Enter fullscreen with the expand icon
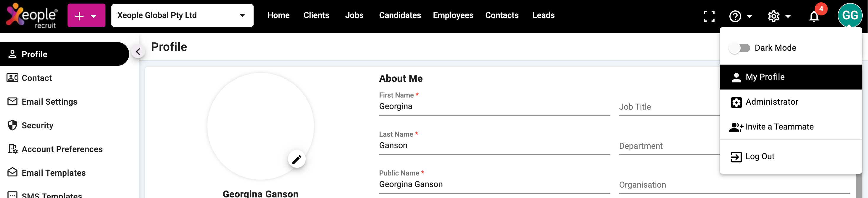Image resolution: width=868 pixels, height=198 pixels. click(x=709, y=16)
